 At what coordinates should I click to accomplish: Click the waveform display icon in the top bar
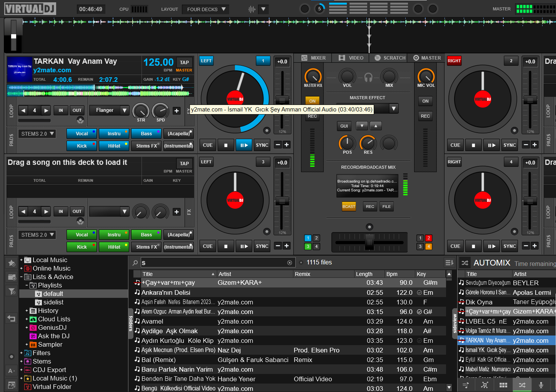(x=252, y=9)
